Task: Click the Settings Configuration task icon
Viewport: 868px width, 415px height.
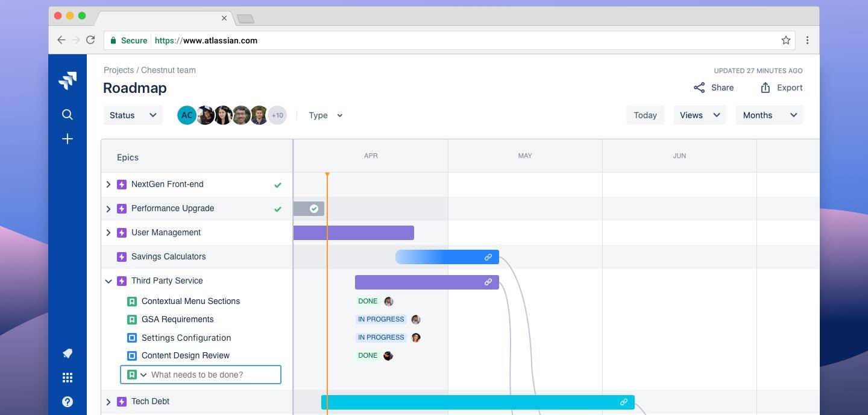Action: pos(132,338)
